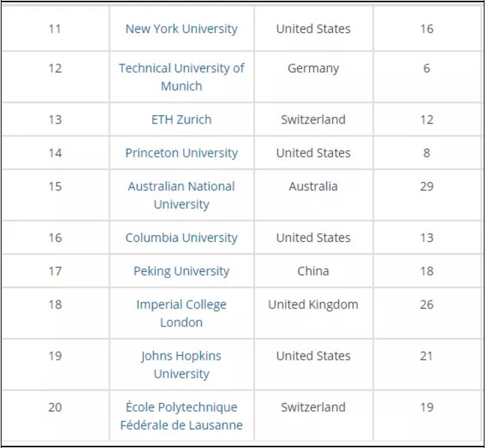486x448 pixels.
Task: Open the New York University link
Action: click(181, 29)
